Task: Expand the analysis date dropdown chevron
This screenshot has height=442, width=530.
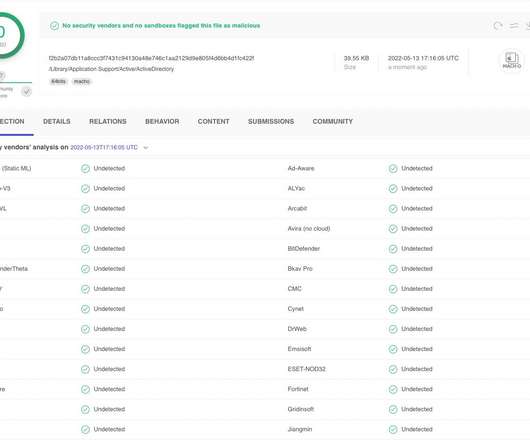Action: [x=146, y=148]
